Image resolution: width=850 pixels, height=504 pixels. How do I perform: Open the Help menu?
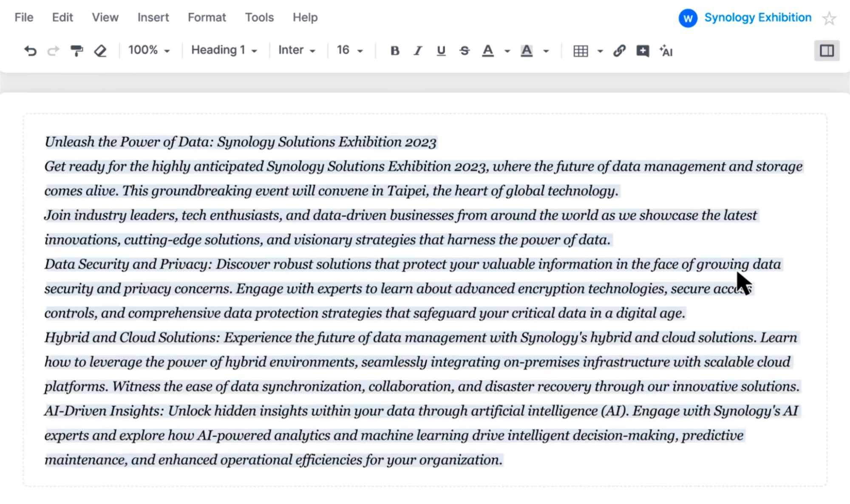pyautogui.click(x=305, y=17)
